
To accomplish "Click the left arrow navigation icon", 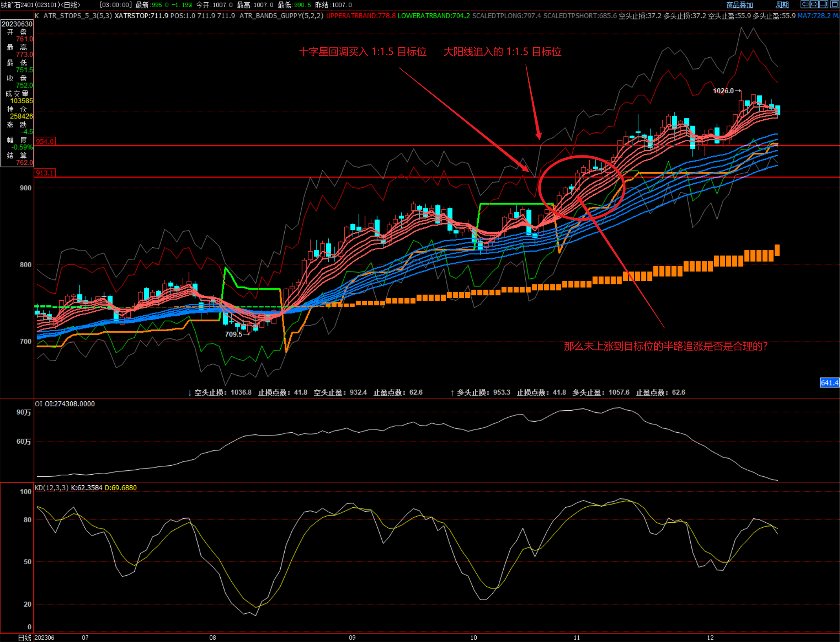I will click(805, 4).
